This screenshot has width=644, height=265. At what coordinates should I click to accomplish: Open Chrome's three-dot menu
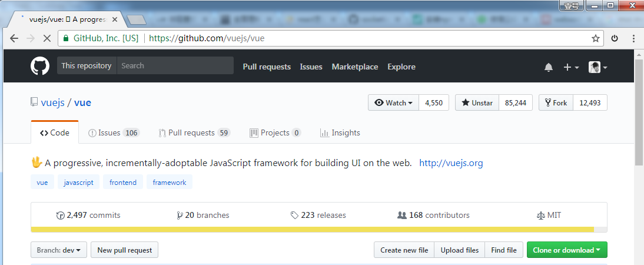(633, 38)
